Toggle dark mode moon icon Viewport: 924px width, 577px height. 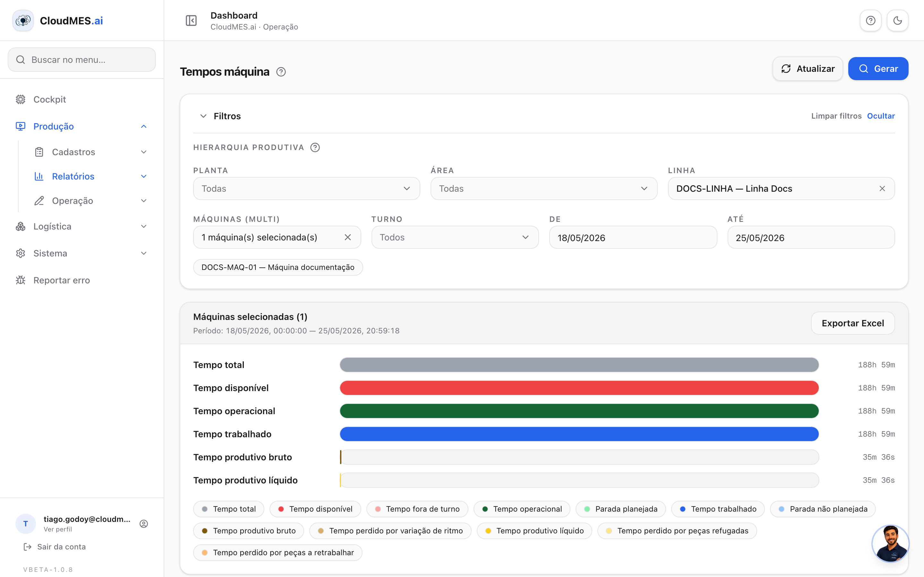(x=897, y=21)
